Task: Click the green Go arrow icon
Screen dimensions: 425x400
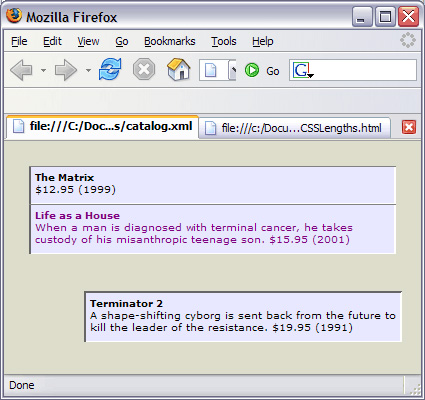Action: click(x=252, y=70)
